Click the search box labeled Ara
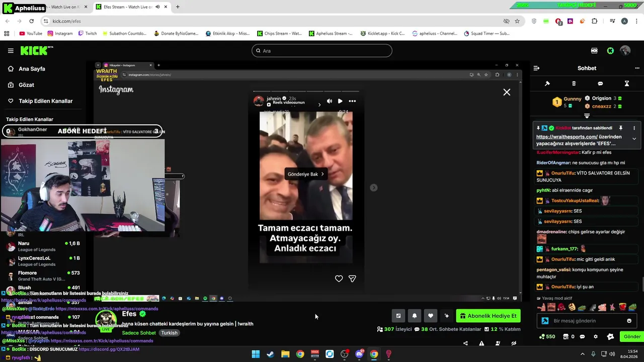 click(x=322, y=51)
